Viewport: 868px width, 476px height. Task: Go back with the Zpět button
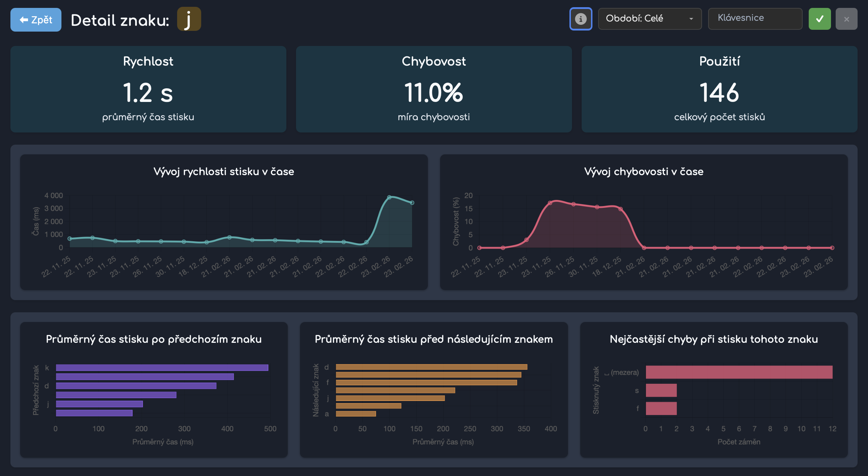pos(36,20)
